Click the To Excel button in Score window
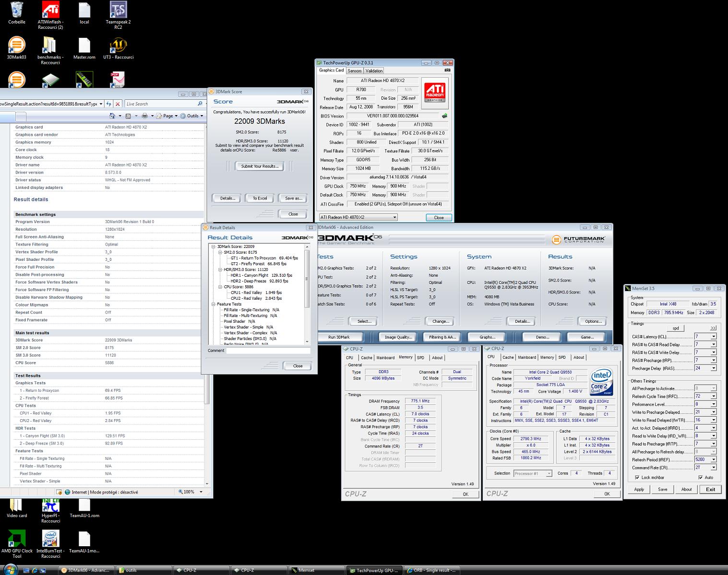 coord(260,198)
